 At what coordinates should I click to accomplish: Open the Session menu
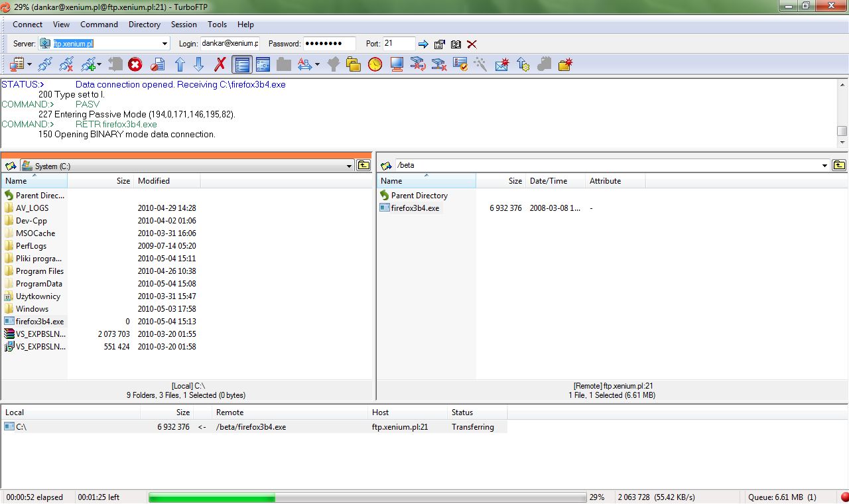[x=184, y=25]
